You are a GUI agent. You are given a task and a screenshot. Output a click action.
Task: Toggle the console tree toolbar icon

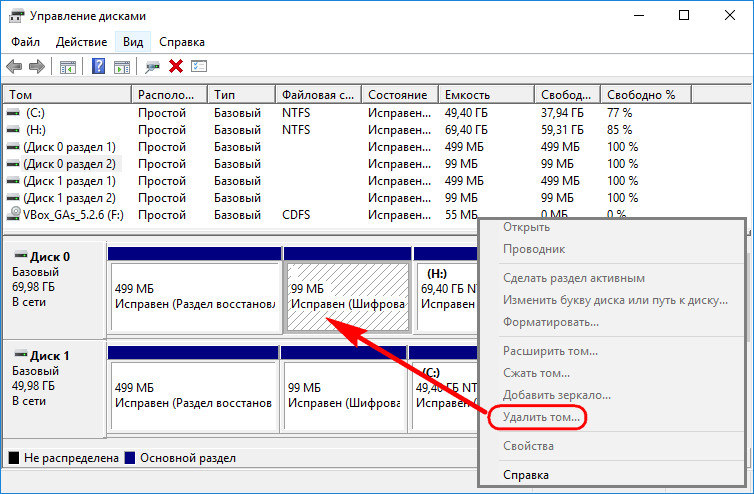[x=68, y=67]
